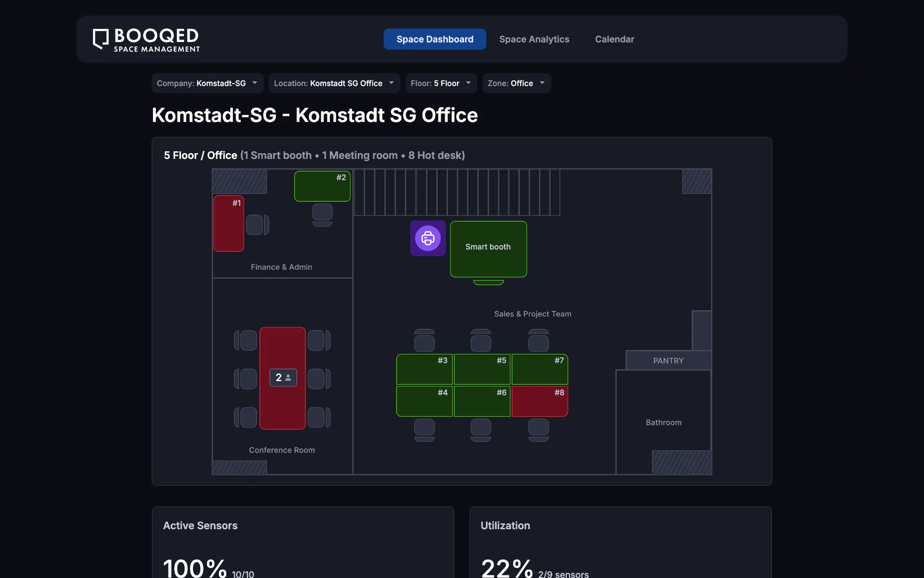Screen dimensions: 924x578
Task: Click the Finance & Admin label
Action: (282, 267)
